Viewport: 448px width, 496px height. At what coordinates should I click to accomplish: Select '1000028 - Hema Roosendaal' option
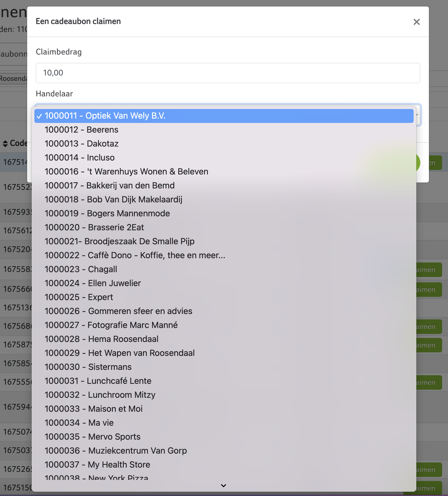point(224,339)
